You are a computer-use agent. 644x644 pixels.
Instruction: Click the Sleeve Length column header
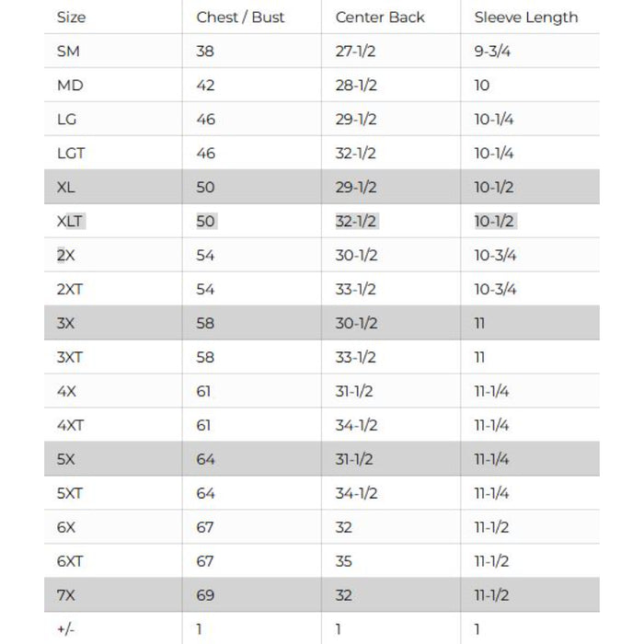click(525, 17)
